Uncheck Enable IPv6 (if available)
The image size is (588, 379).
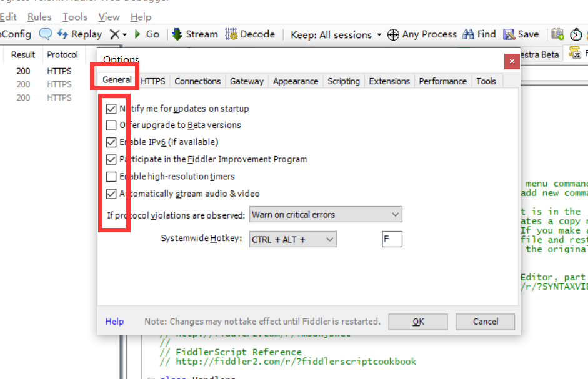point(111,142)
